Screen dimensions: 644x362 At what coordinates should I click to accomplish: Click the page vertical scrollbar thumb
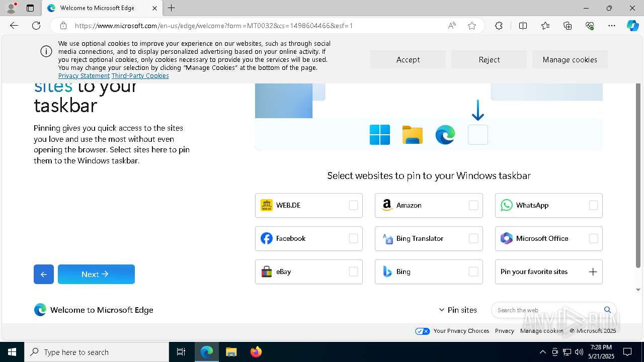pos(638,176)
